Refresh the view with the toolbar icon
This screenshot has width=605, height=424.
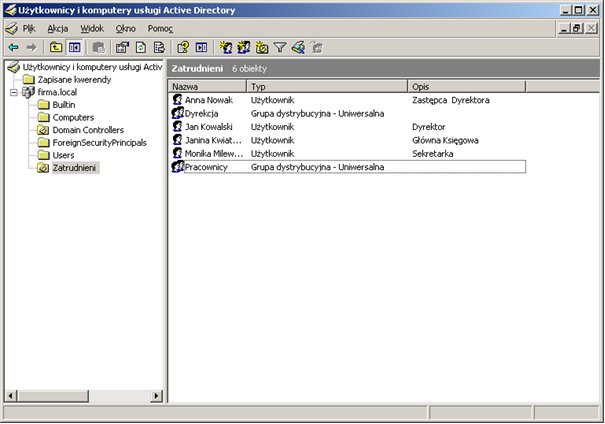click(x=141, y=47)
